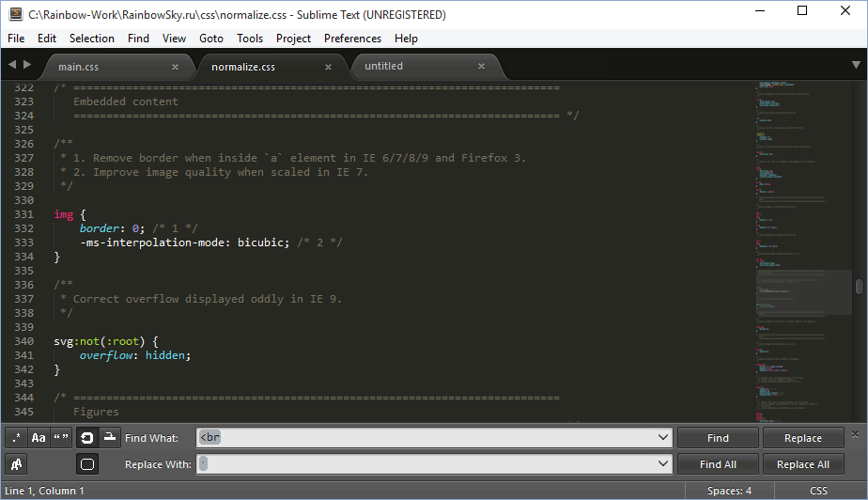Toggle whole word matching quotes button
868x500 pixels.
pos(61,437)
